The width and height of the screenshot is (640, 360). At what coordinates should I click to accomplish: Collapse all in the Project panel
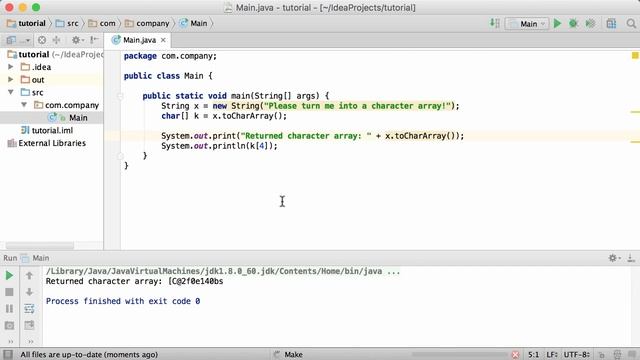(56, 40)
